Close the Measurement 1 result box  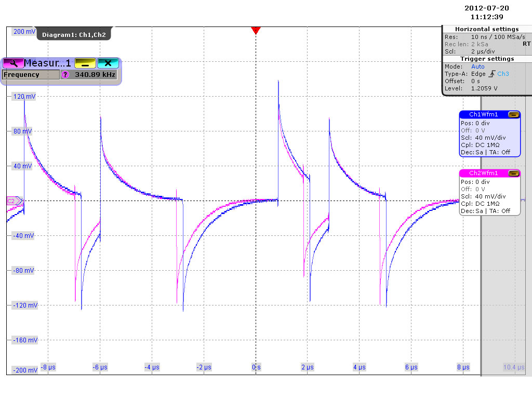(x=108, y=63)
